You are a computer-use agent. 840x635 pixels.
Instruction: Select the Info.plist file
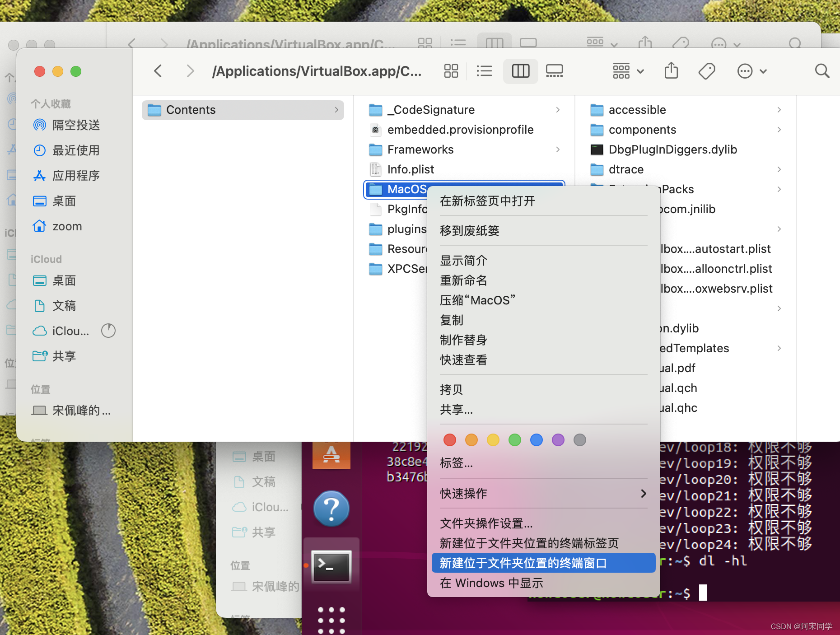(x=464, y=169)
